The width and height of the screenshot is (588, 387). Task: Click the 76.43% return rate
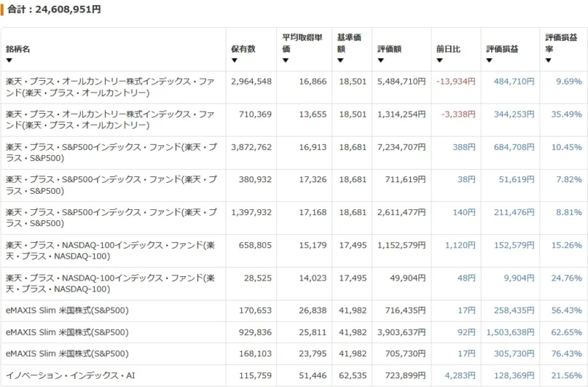pos(567,354)
